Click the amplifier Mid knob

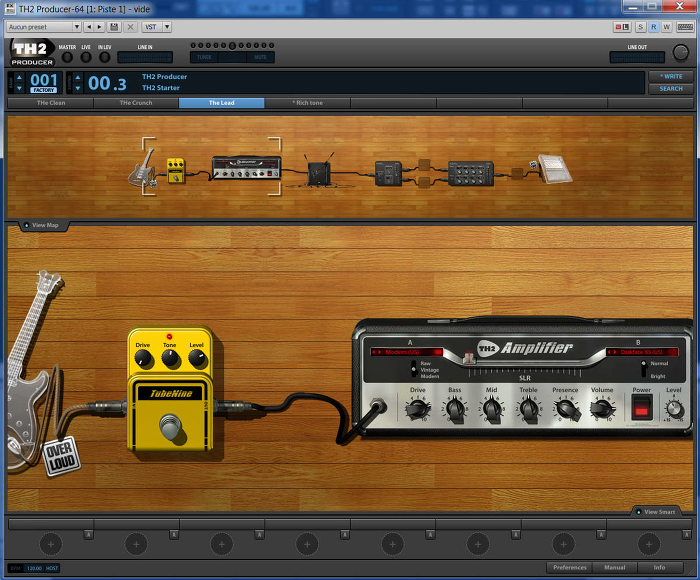point(492,409)
